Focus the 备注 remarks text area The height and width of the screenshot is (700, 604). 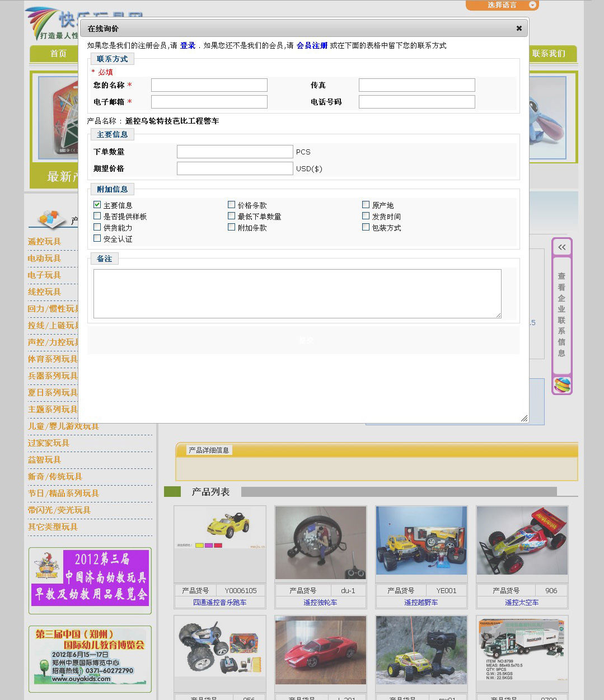297,293
